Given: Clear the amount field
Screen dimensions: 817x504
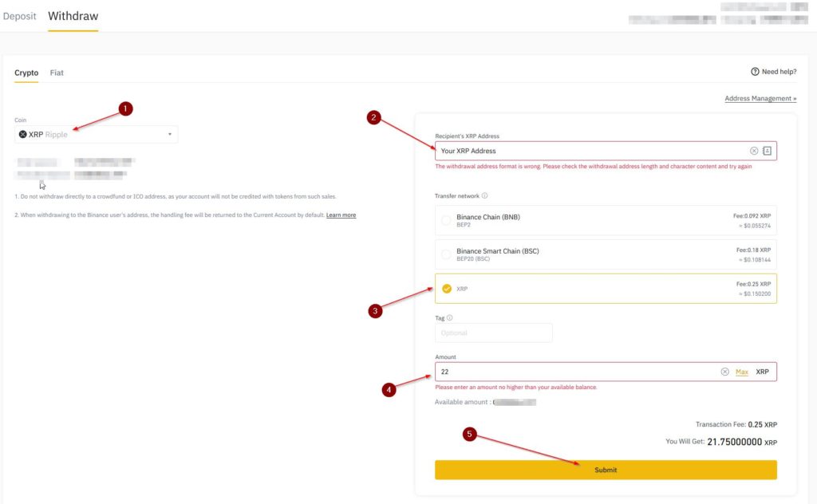Looking at the screenshot, I should click(724, 372).
